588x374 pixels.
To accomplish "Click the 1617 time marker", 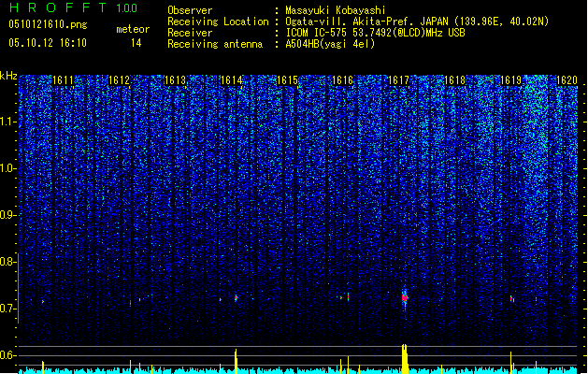I will pos(398,80).
